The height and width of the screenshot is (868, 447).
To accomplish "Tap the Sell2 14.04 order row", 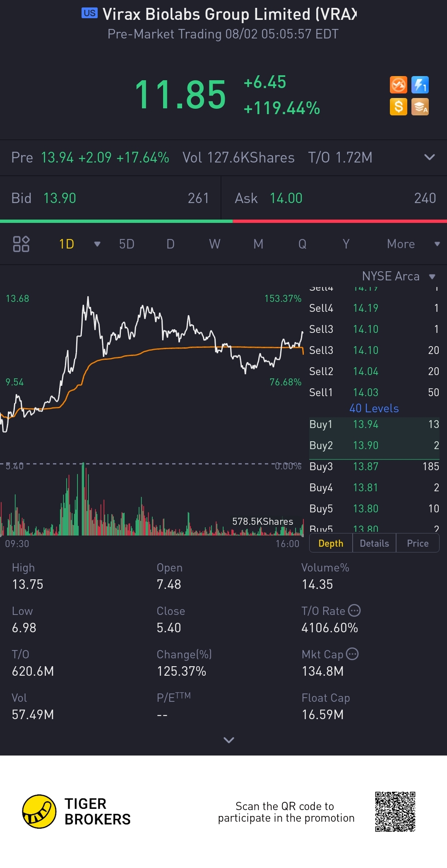I will click(374, 371).
